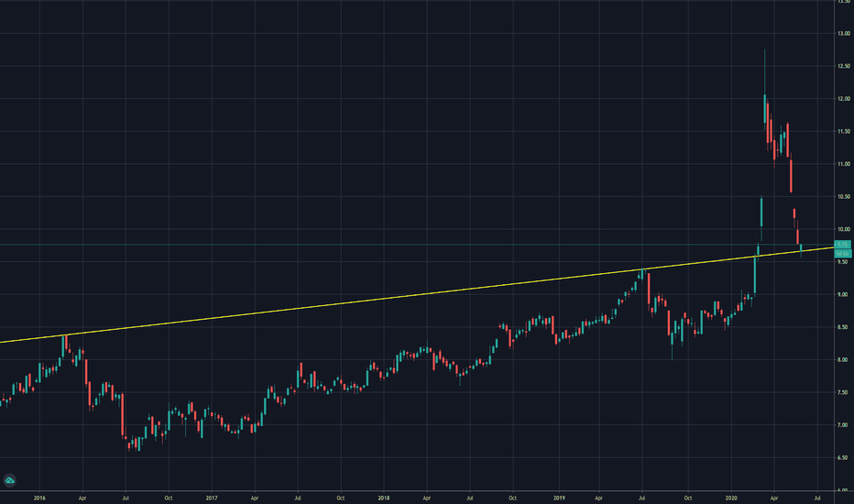The image size is (854, 504).
Task: Click the TradingView cloud logo icon
Action: point(9,480)
